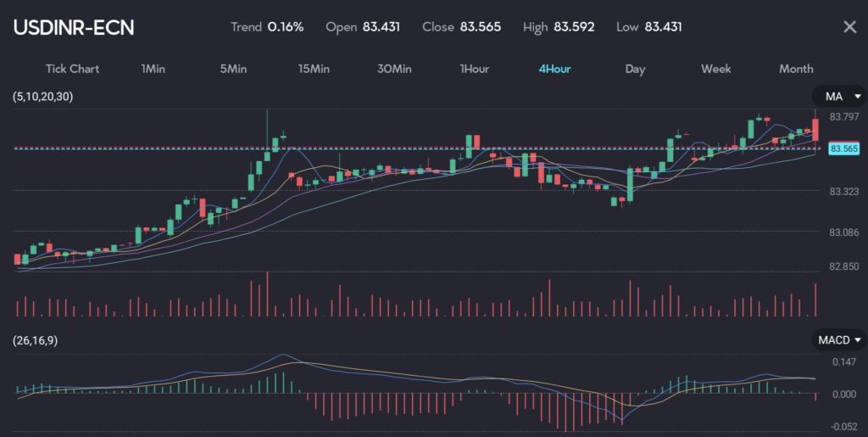
Task: Switch to the Tick Chart timeframe
Action: pyautogui.click(x=72, y=69)
